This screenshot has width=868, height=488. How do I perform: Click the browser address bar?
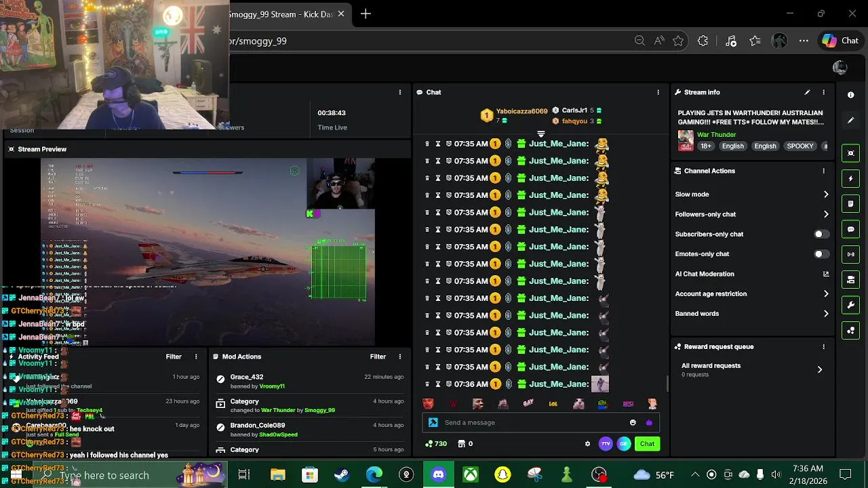click(x=434, y=41)
